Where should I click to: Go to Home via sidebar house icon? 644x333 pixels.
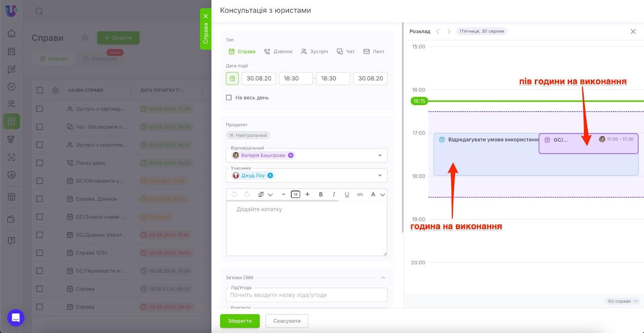[12, 33]
